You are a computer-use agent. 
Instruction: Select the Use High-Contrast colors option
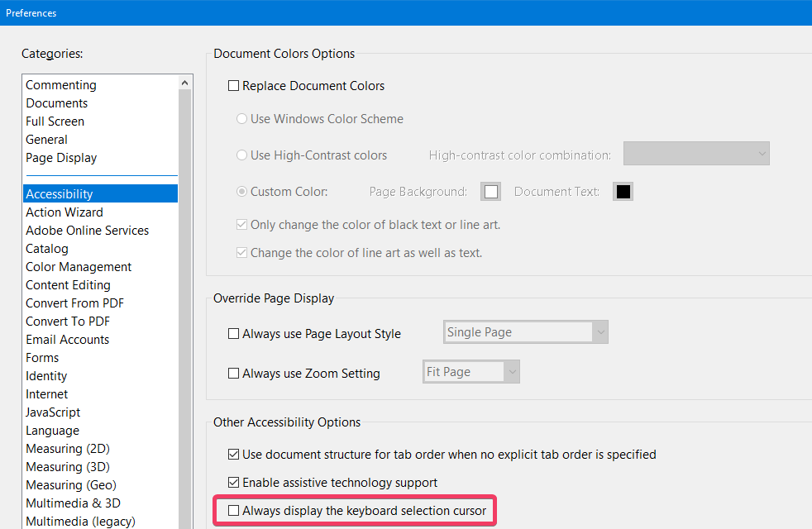click(242, 155)
